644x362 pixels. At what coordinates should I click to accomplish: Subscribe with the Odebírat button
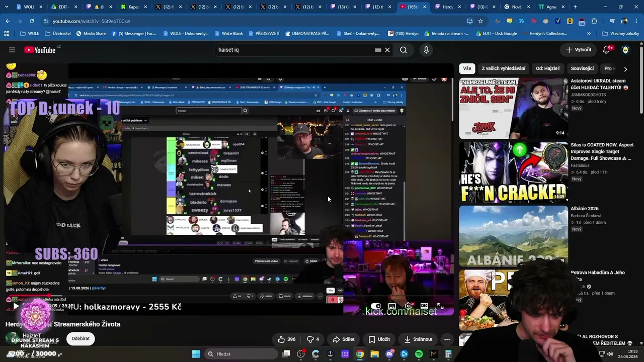pyautogui.click(x=80, y=338)
